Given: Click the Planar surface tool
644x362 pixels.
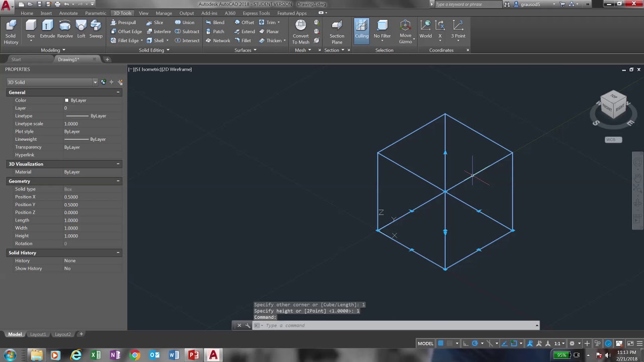Looking at the screenshot, I should 269,32.
